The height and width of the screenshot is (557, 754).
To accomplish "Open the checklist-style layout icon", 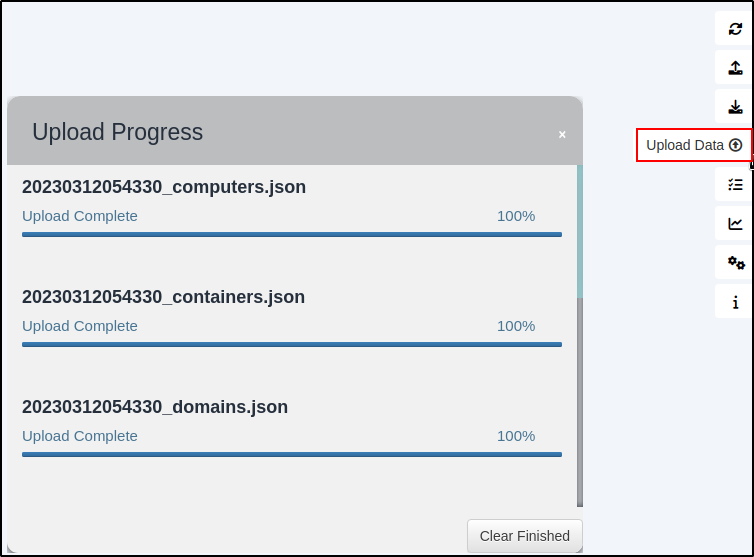I will 735,185.
